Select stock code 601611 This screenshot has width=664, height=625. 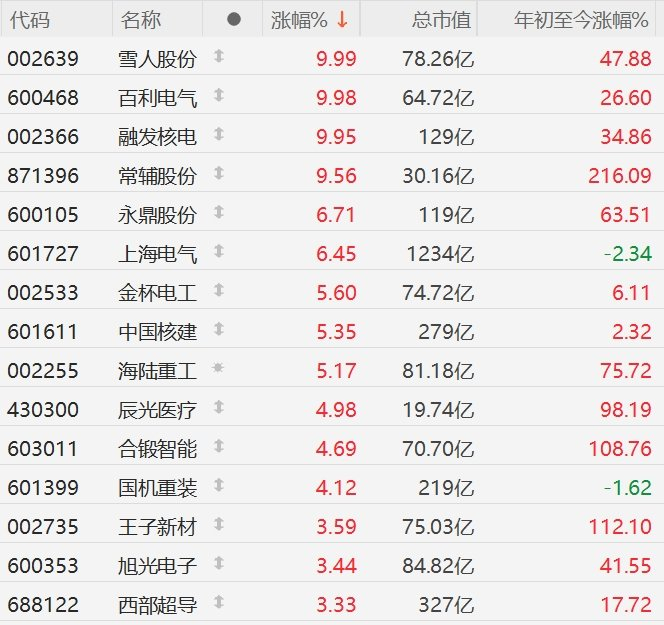pyautogui.click(x=43, y=332)
